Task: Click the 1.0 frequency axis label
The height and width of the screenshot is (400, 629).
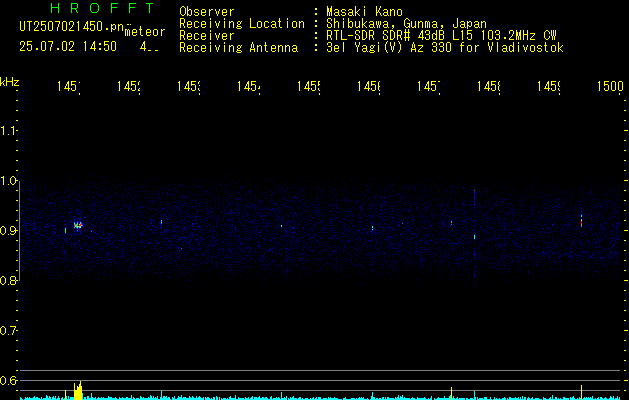Action: (9, 181)
